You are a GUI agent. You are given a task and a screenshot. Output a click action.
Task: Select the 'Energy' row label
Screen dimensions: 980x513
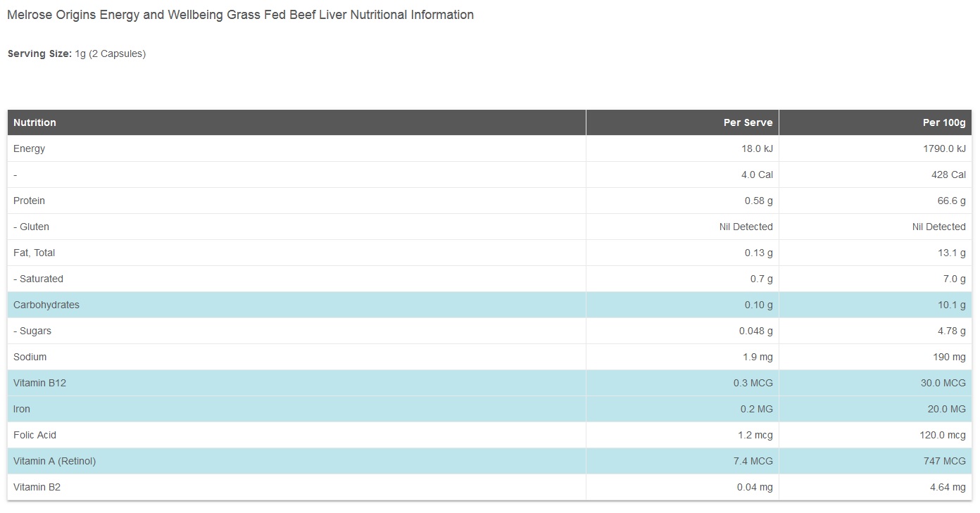[x=29, y=148]
